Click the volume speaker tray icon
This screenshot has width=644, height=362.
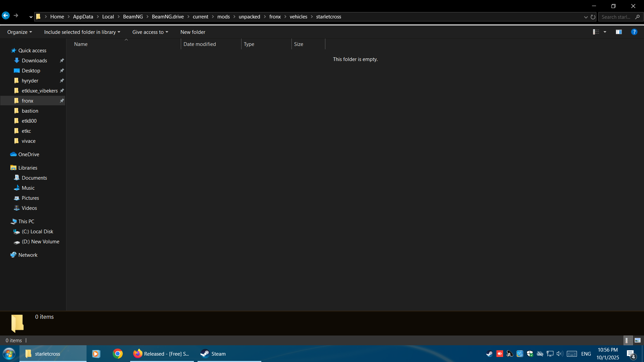coord(559,354)
